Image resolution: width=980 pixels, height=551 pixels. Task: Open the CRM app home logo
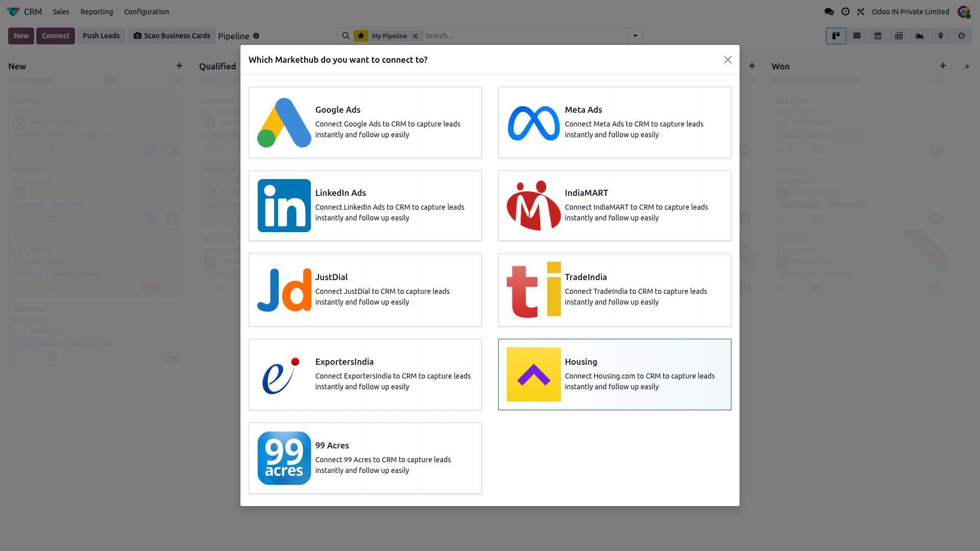pos(13,12)
